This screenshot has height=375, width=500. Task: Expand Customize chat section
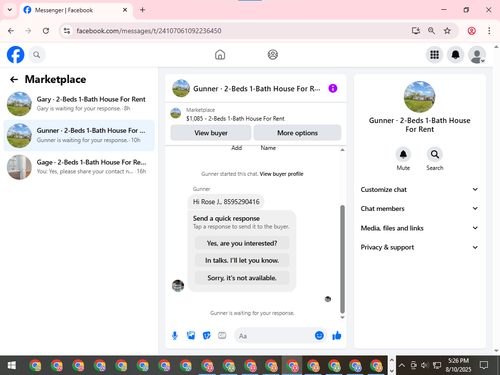click(419, 189)
